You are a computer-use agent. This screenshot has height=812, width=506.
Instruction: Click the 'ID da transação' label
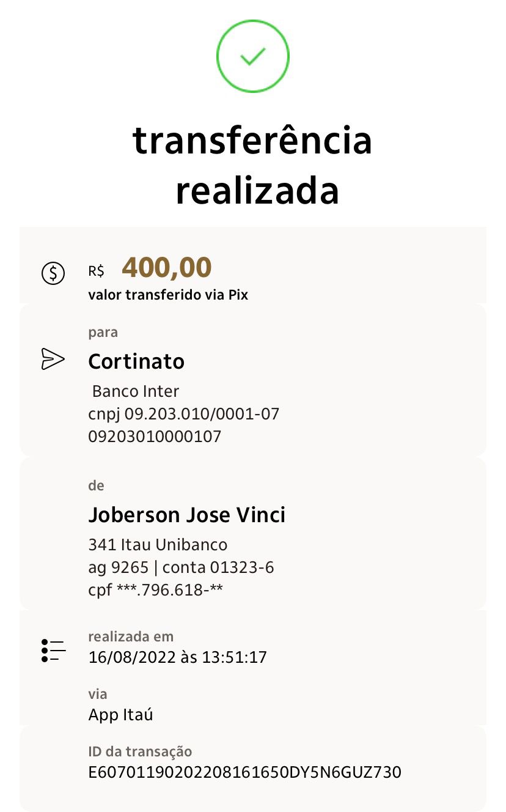[141, 751]
